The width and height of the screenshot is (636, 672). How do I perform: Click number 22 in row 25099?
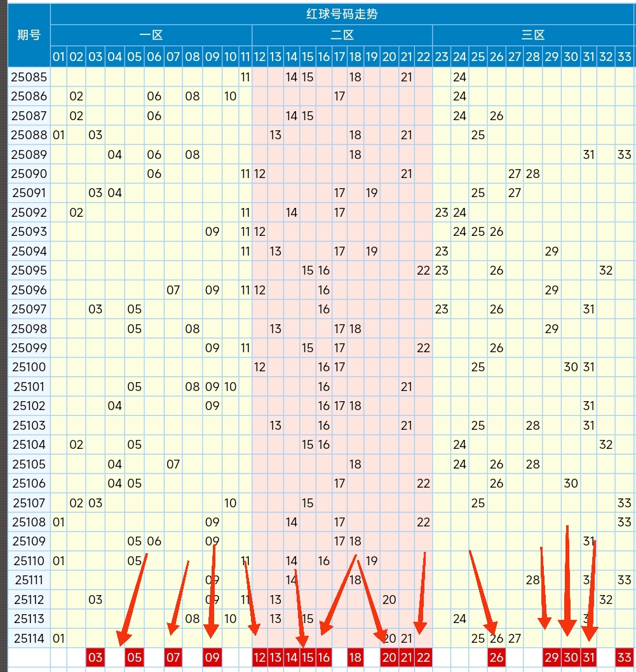423,348
